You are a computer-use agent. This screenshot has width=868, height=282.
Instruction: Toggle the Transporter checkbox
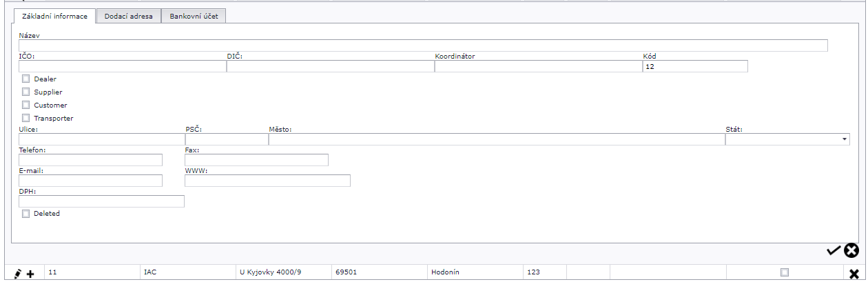pos(26,118)
